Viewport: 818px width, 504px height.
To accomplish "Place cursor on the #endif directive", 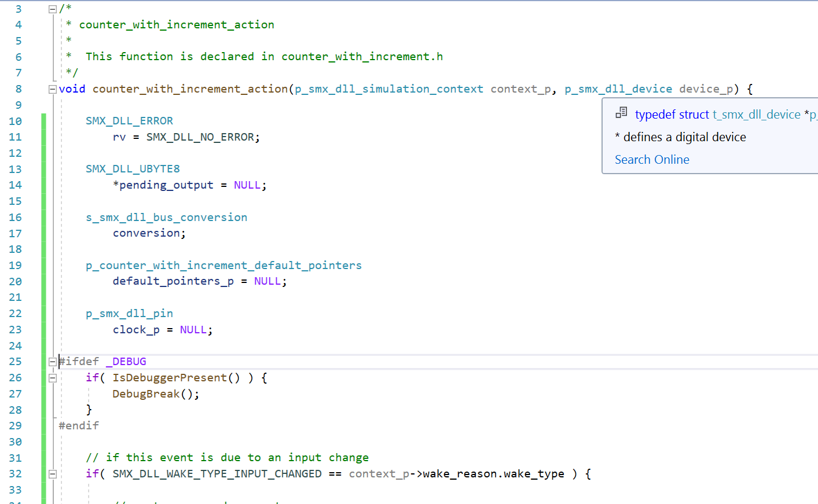I will click(79, 426).
